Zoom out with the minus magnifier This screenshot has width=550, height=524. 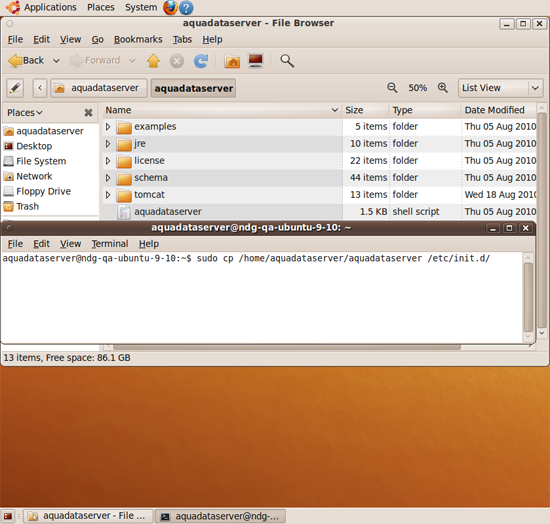pos(392,88)
